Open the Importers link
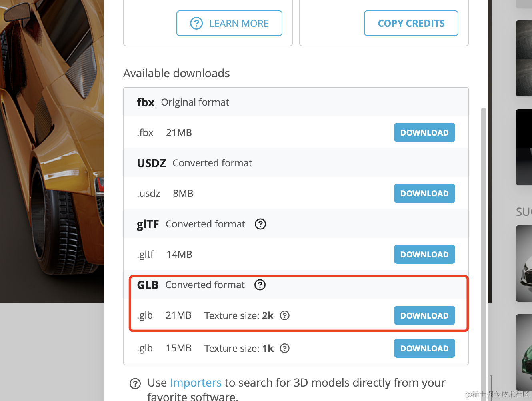 tap(196, 383)
